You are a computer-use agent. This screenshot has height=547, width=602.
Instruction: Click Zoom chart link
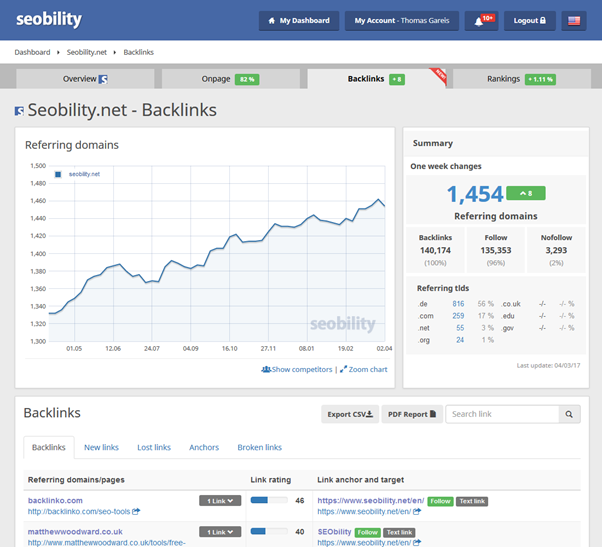(x=364, y=369)
